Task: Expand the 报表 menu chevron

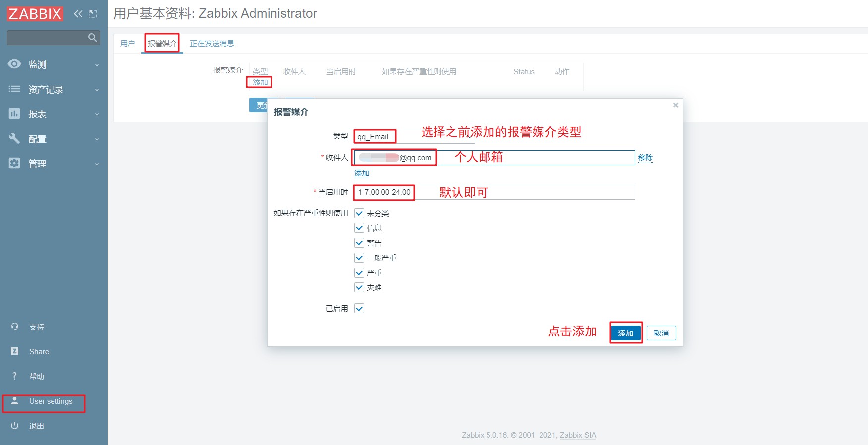Action: pyautogui.click(x=97, y=114)
